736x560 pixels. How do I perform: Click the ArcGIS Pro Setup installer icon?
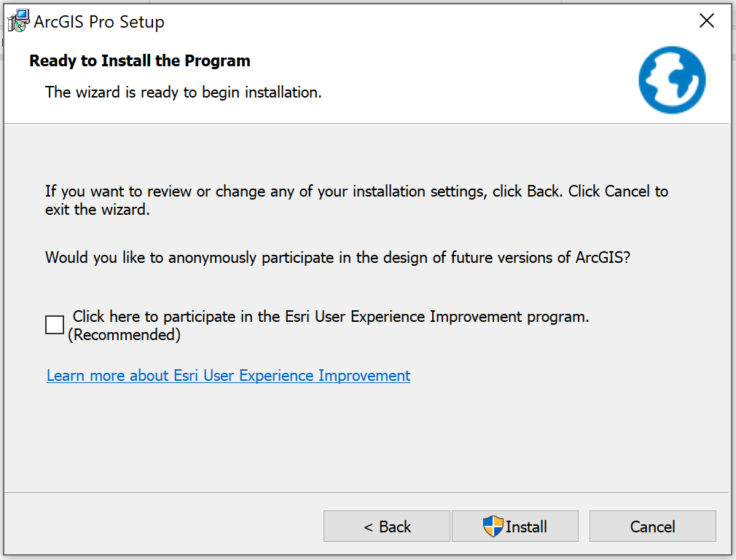(18, 21)
